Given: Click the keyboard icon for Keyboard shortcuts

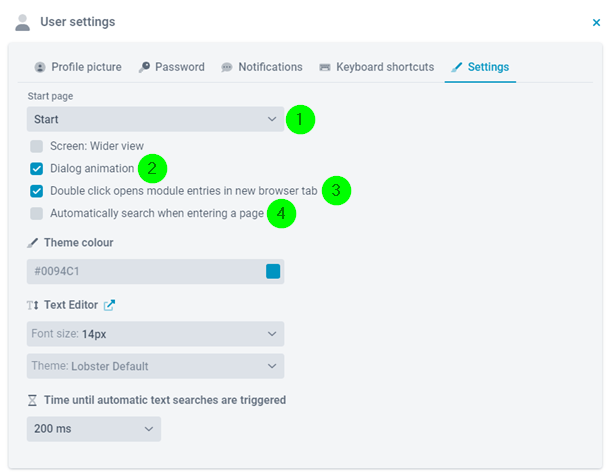Looking at the screenshot, I should 325,68.
